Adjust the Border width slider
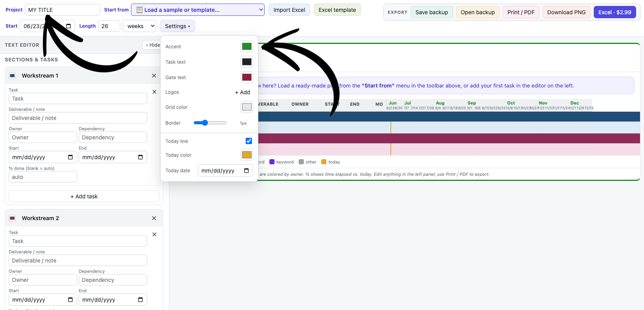Image resolution: width=644 pixels, height=310 pixels. pyautogui.click(x=210, y=123)
